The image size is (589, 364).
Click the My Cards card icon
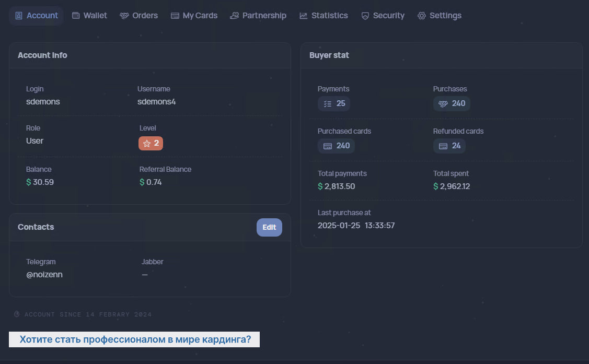click(175, 16)
